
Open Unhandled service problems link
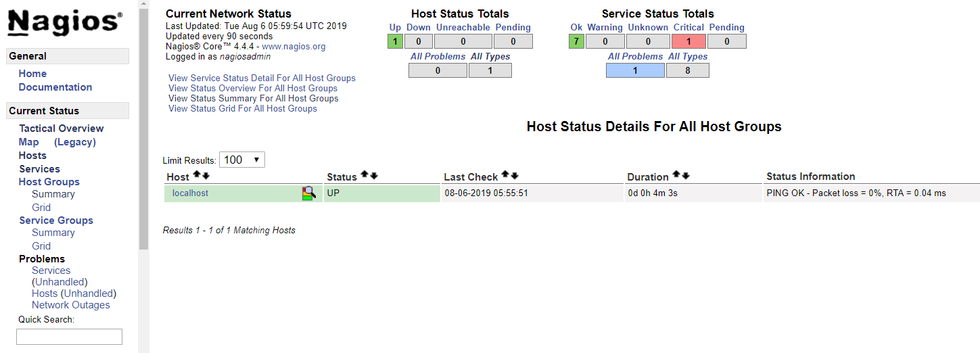pyautogui.click(x=60, y=282)
